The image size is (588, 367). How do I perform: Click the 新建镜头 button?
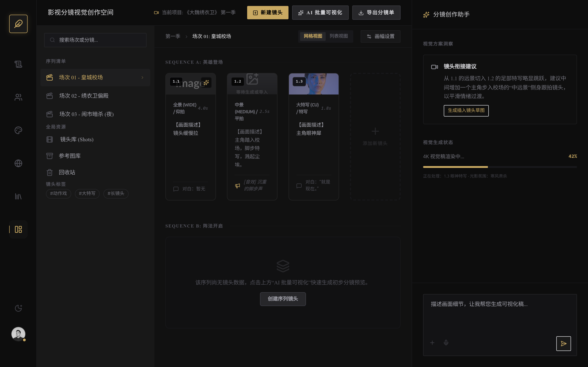268,13
